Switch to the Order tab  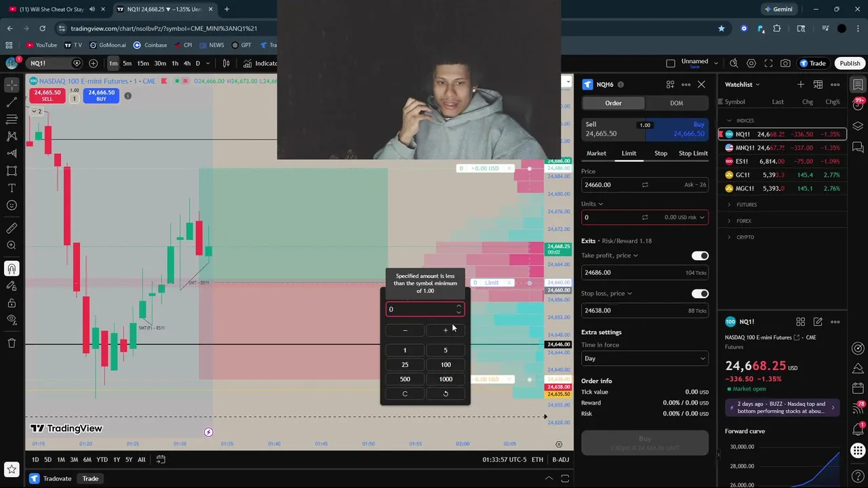click(x=613, y=103)
